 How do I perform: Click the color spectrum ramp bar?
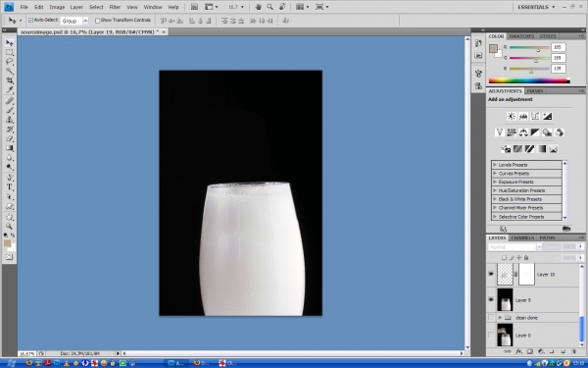[529, 80]
